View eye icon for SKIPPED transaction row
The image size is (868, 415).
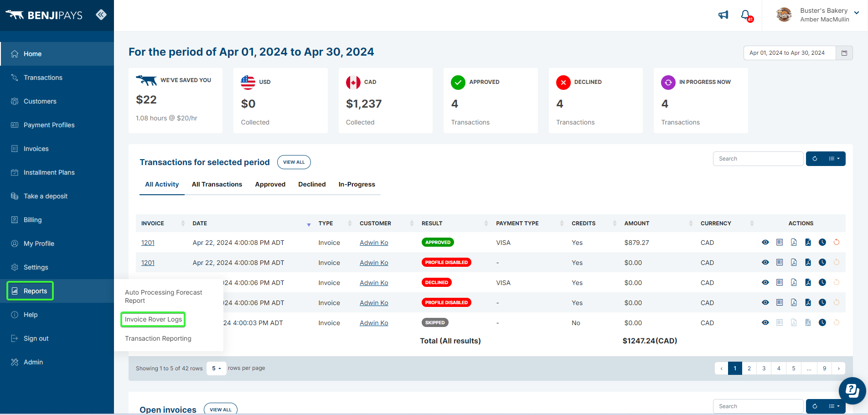(765, 322)
